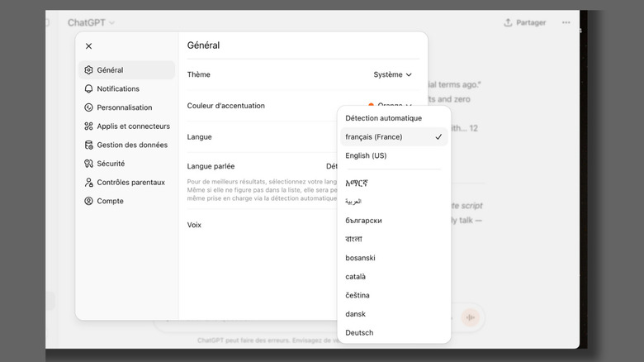The height and width of the screenshot is (362, 644).
Task: Open the three-dots more options menu
Action: (566, 23)
